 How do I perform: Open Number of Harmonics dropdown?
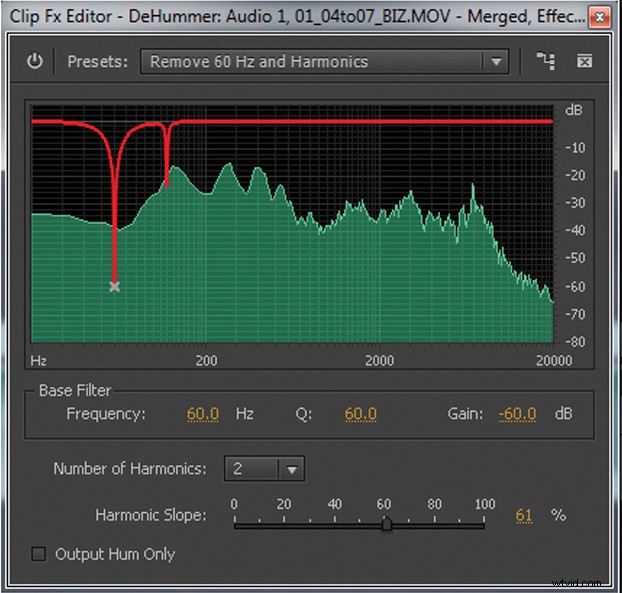tap(264, 469)
